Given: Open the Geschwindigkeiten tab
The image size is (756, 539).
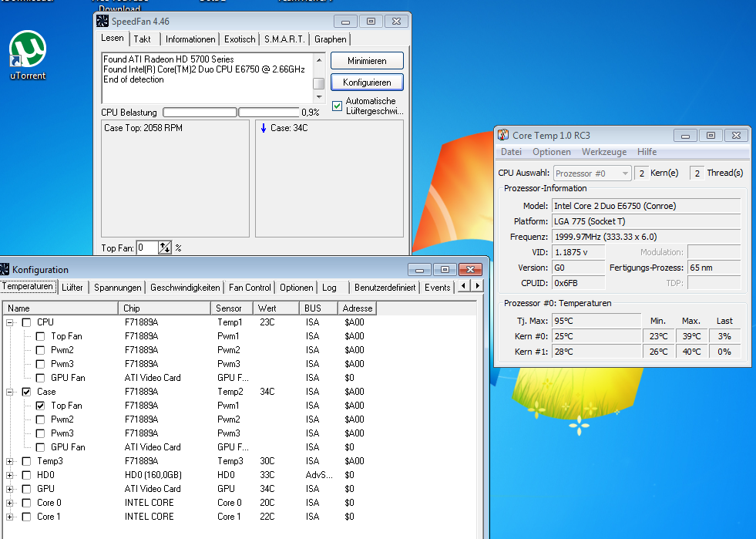Looking at the screenshot, I should pyautogui.click(x=185, y=287).
